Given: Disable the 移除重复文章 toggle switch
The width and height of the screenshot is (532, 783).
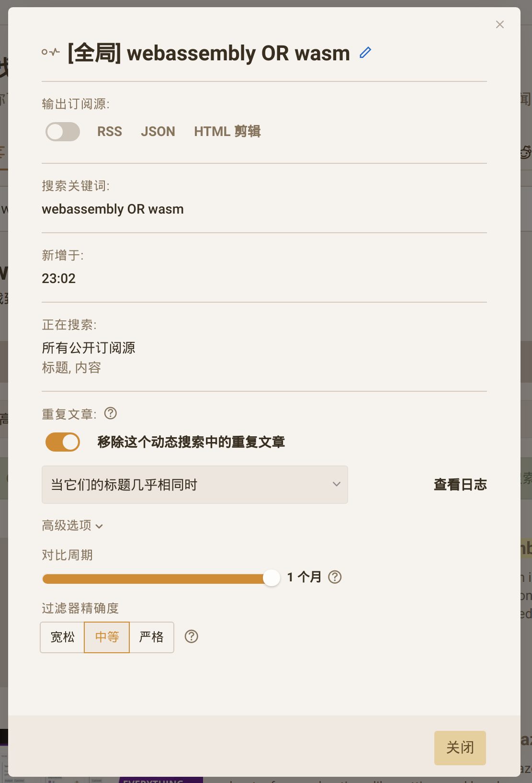Looking at the screenshot, I should pos(63,442).
